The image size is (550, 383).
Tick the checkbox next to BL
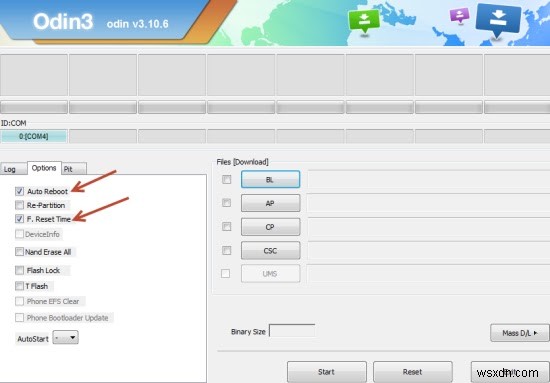(227, 180)
